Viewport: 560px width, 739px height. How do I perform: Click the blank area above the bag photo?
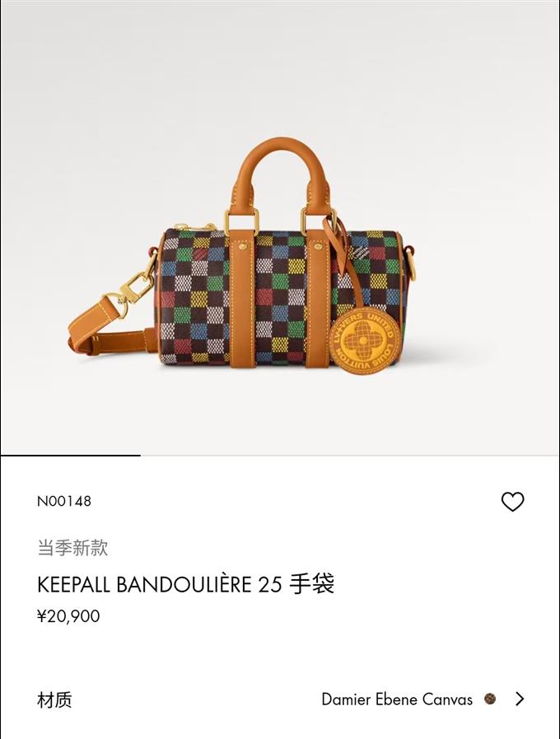280,66
